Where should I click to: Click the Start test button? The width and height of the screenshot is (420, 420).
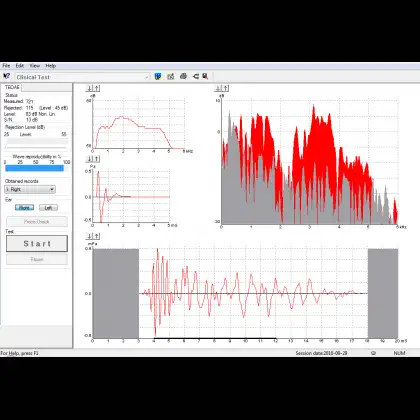tap(37, 244)
